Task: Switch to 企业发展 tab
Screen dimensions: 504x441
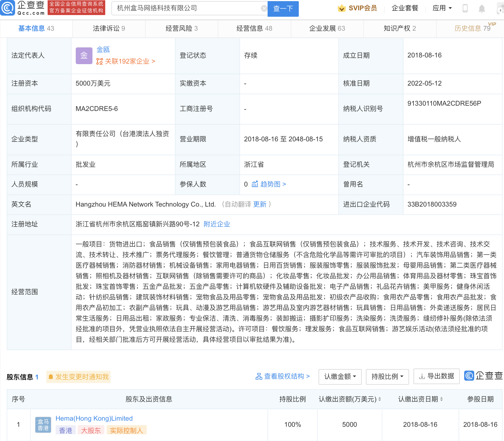Action: (x=327, y=28)
